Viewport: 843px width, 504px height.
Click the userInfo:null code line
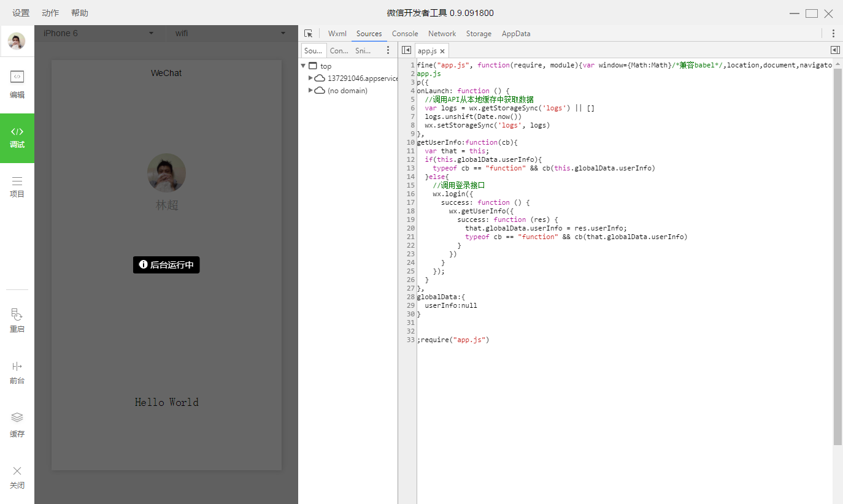451,305
